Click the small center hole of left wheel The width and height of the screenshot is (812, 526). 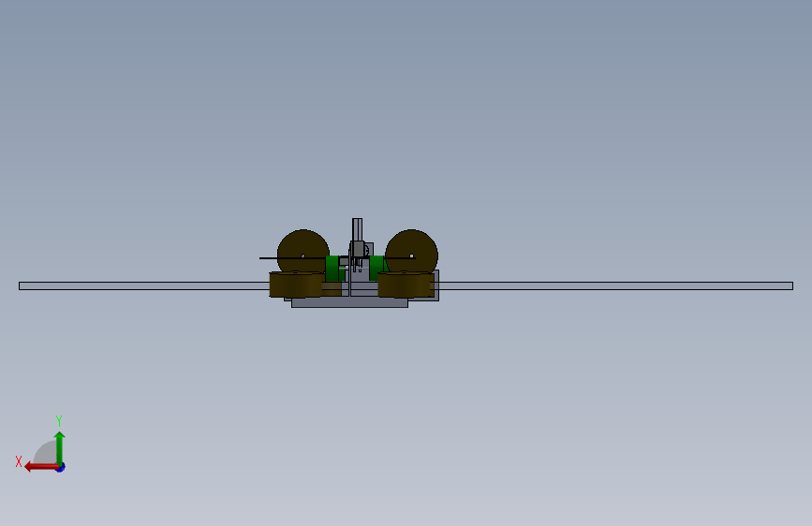click(x=303, y=256)
